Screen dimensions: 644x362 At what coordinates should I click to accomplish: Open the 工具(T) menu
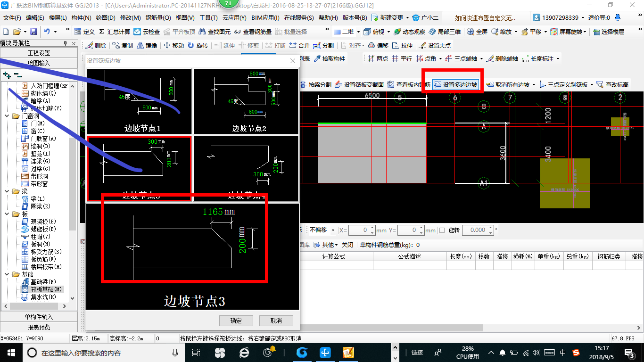(208, 18)
